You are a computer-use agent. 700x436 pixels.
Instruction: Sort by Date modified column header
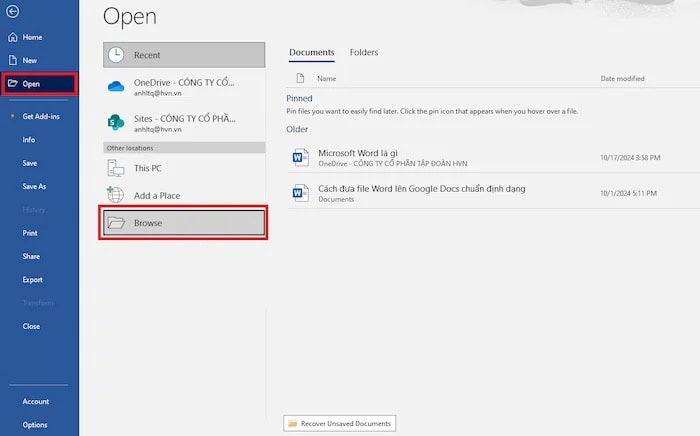pos(622,79)
